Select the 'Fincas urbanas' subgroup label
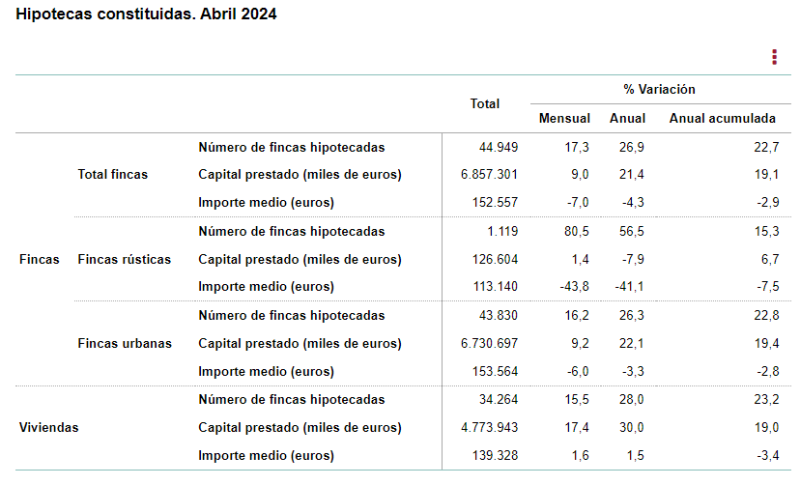This screenshot has width=800, height=485. [124, 343]
